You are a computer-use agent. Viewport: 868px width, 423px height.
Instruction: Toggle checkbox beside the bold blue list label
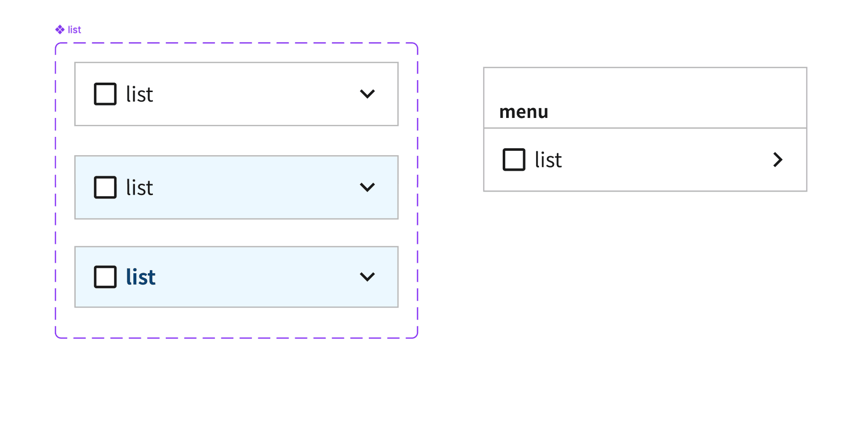pyautogui.click(x=105, y=277)
